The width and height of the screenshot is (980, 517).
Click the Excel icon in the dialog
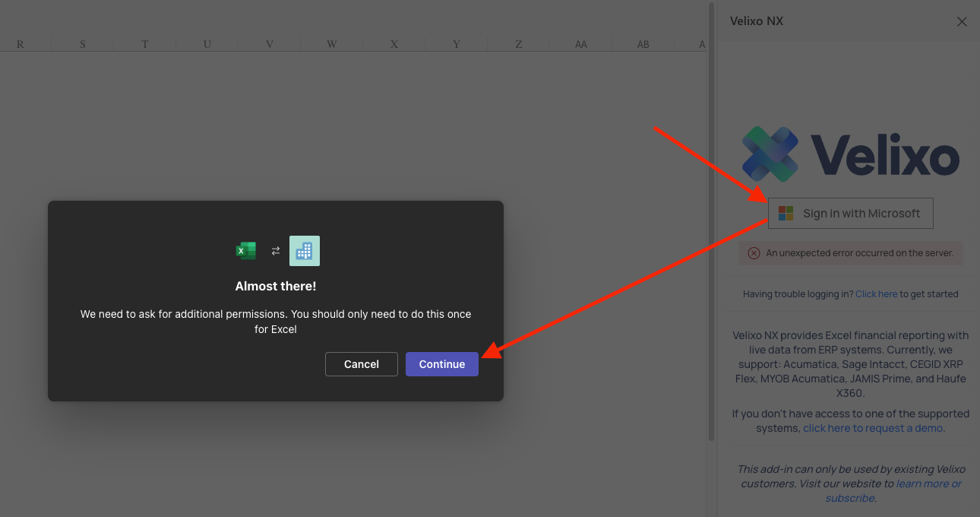pos(245,251)
